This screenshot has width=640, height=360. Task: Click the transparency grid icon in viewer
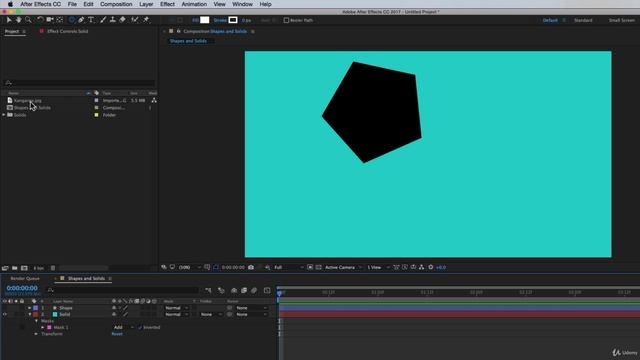[318, 267]
